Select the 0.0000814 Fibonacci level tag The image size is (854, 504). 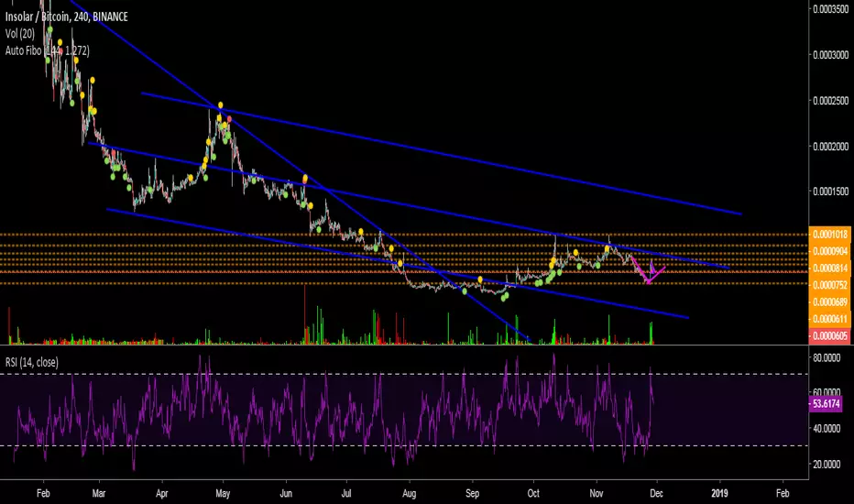pyautogui.click(x=830, y=268)
